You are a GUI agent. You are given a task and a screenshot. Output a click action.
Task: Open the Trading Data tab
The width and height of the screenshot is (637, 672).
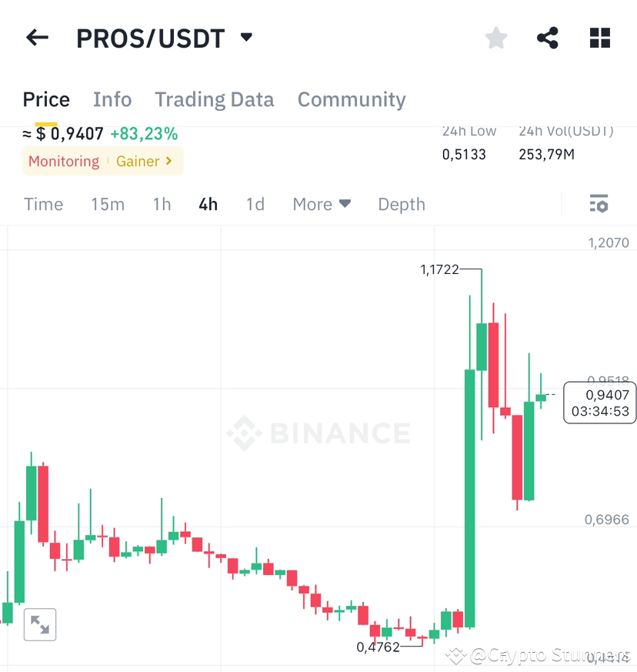point(214,99)
